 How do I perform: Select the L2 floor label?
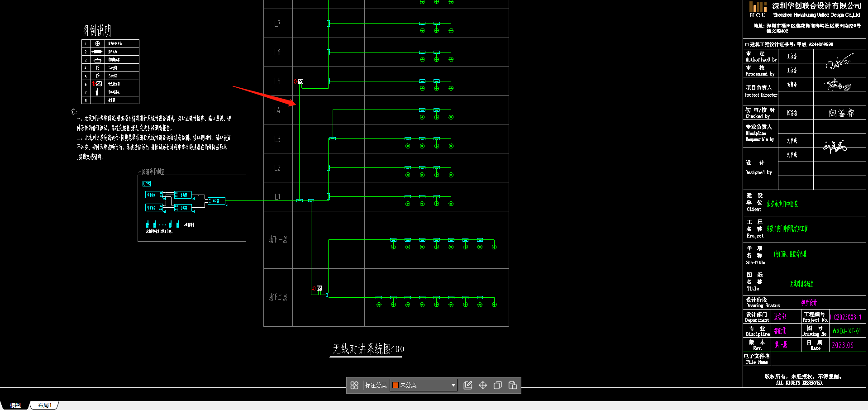[x=277, y=168]
